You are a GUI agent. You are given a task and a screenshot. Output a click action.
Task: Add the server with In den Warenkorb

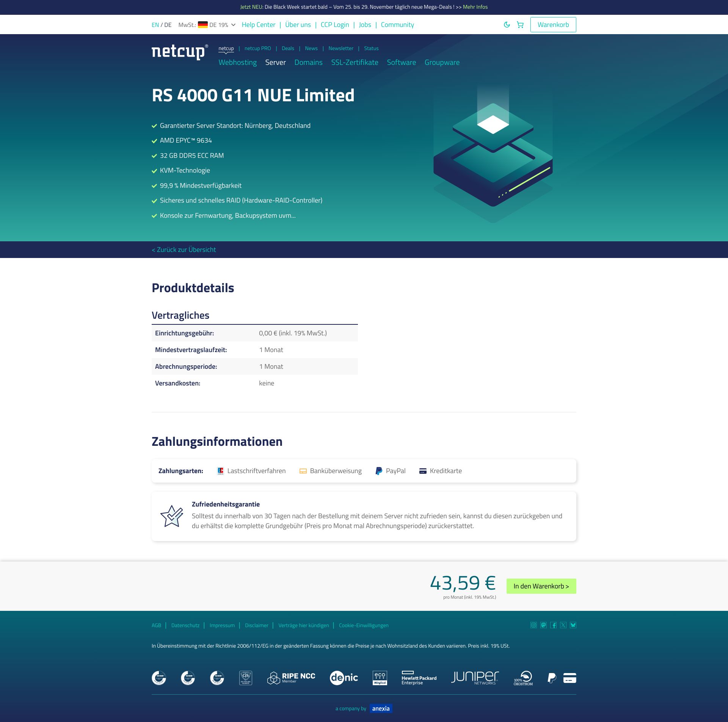point(541,586)
